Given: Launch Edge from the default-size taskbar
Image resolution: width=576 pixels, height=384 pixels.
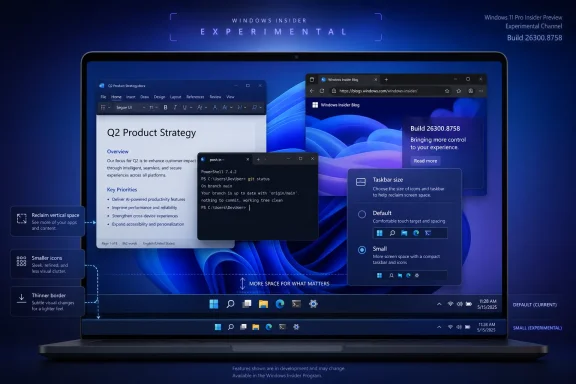Looking at the screenshot, I should pos(280,304).
